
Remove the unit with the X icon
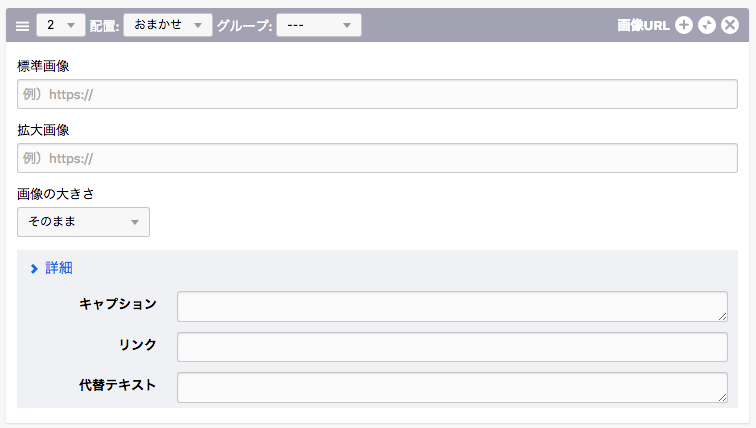point(730,26)
